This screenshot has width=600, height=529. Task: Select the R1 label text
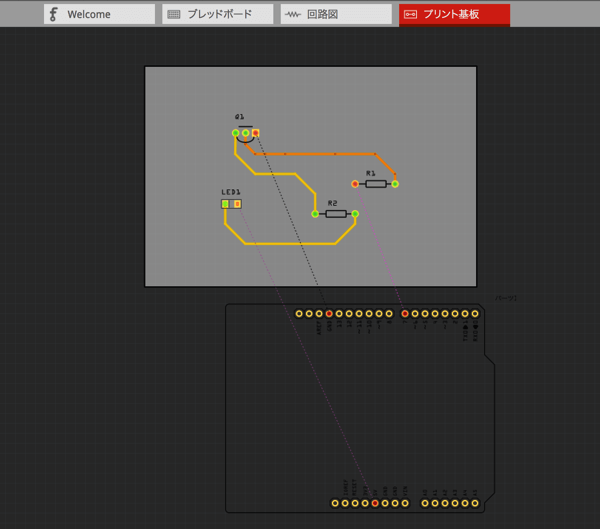(x=370, y=173)
